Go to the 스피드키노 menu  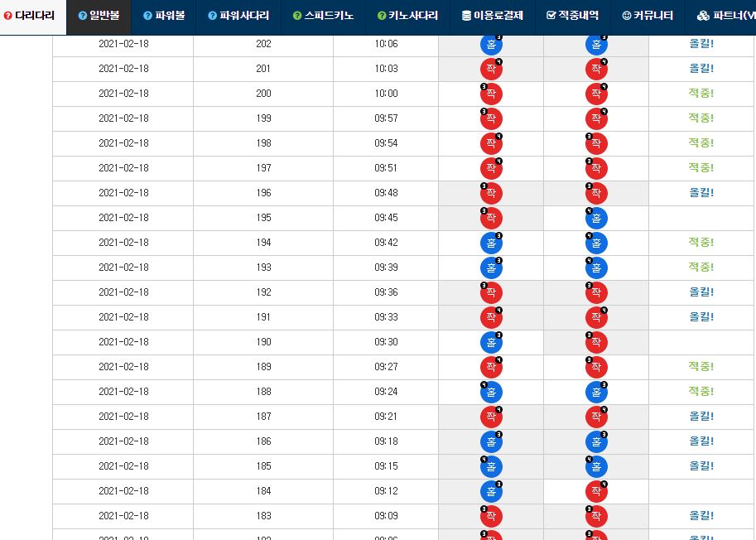(x=323, y=16)
